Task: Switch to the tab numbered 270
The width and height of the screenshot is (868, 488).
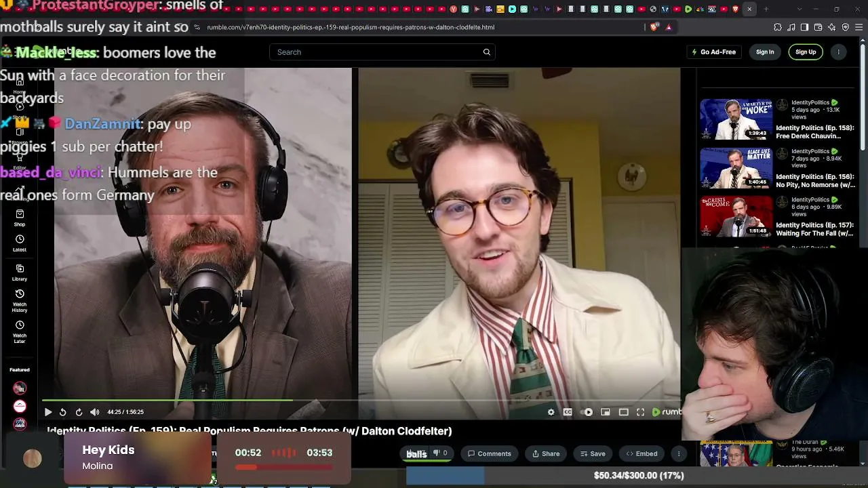Action: [712, 9]
